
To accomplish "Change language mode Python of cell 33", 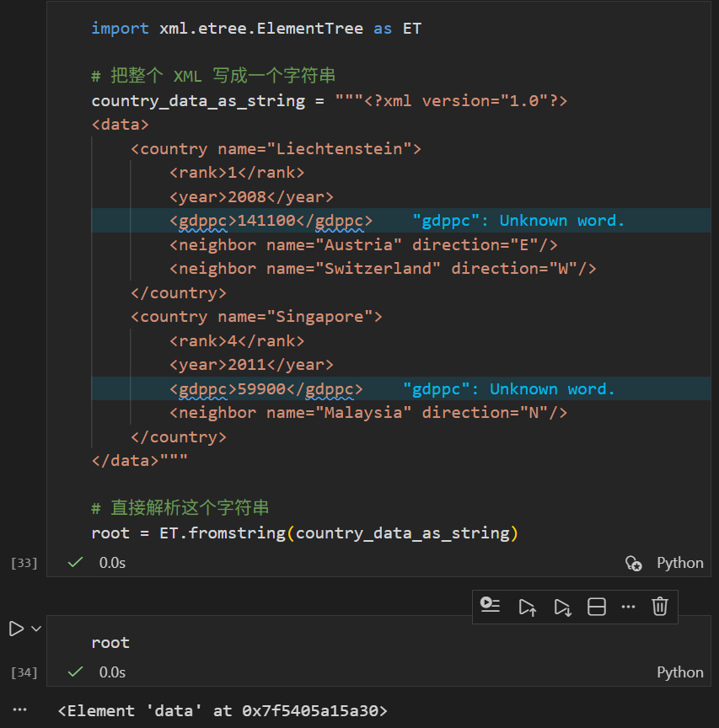I will (680, 563).
